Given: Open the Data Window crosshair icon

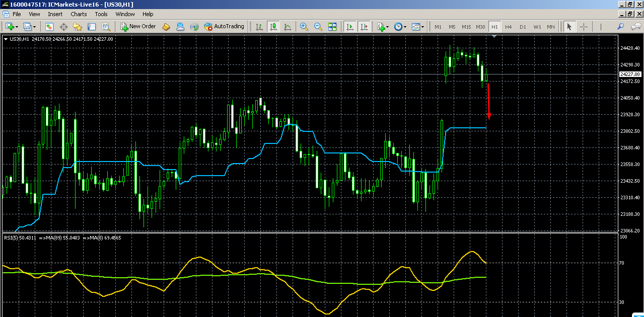Looking at the screenshot, I should (64, 27).
